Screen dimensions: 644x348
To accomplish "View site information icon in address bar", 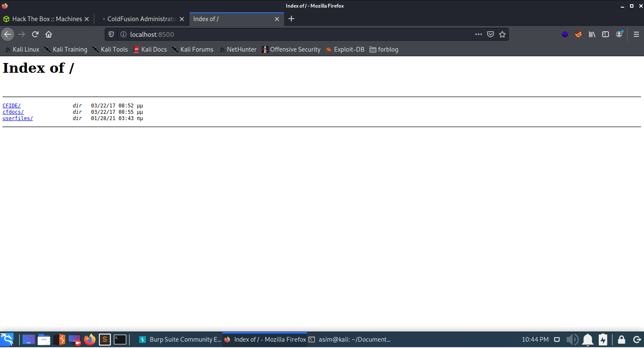I will click(x=123, y=34).
